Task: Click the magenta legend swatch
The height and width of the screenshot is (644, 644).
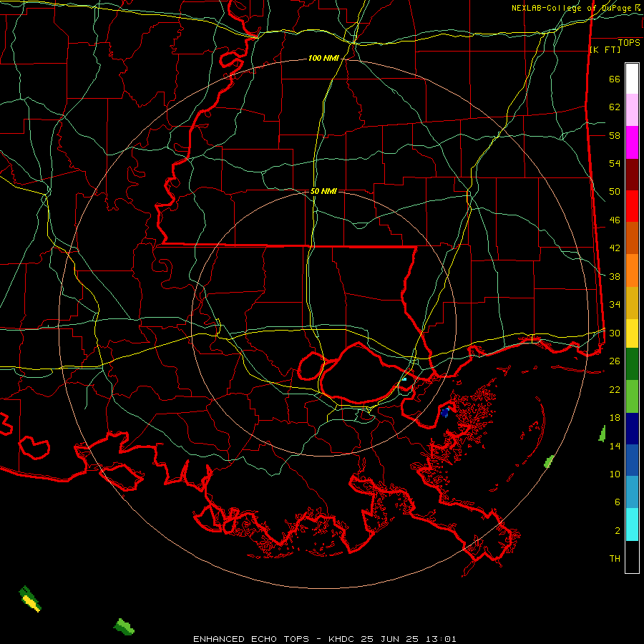Action: coord(632,142)
